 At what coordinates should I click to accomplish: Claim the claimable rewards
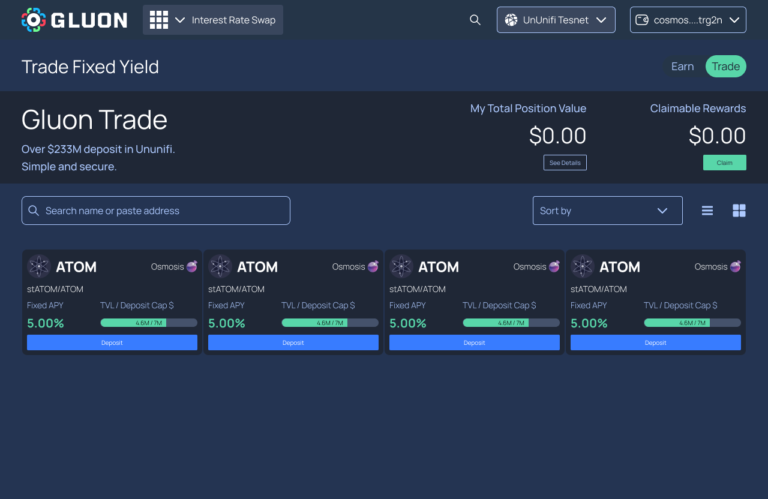tap(724, 163)
